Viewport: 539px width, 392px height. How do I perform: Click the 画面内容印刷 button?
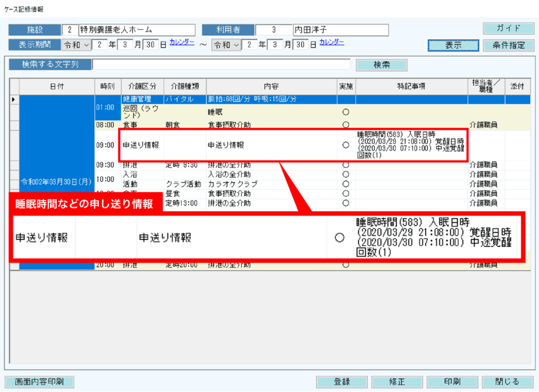[x=39, y=381]
